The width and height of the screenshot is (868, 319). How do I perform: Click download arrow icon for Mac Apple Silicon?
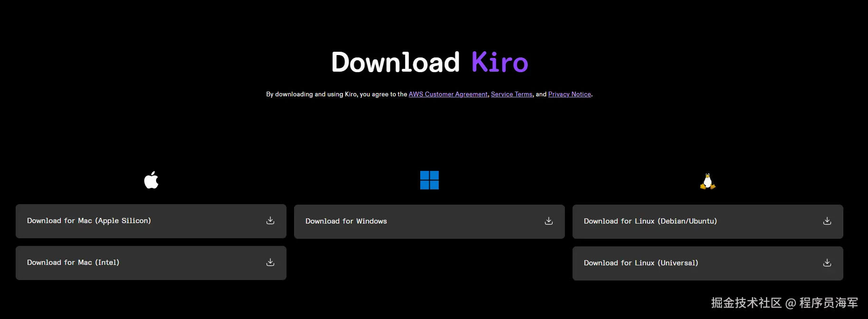[x=270, y=220]
